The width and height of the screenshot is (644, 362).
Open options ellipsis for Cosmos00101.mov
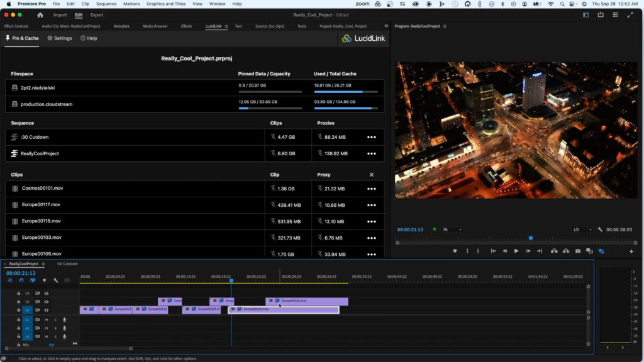(372, 189)
